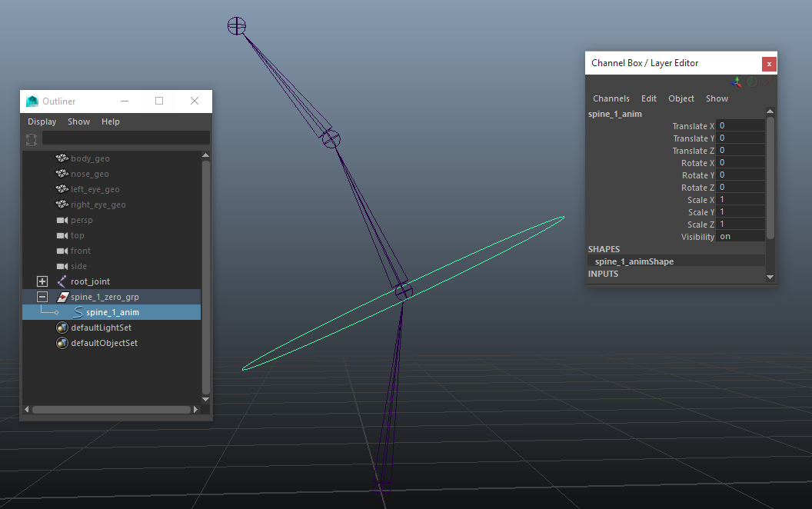Click the joint icon beside root_joint
This screenshot has height=509, width=812.
(x=62, y=281)
